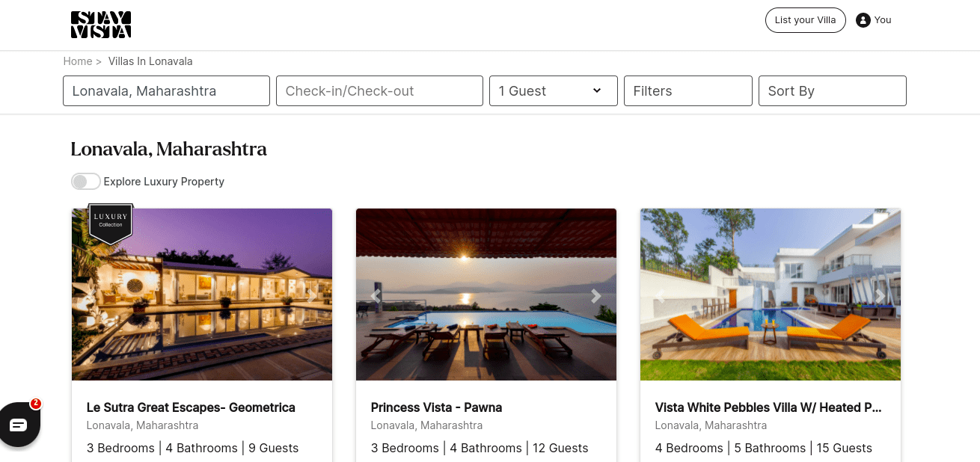Expand the 1 Guest dropdown
This screenshot has height=462, width=980.
pyautogui.click(x=553, y=91)
